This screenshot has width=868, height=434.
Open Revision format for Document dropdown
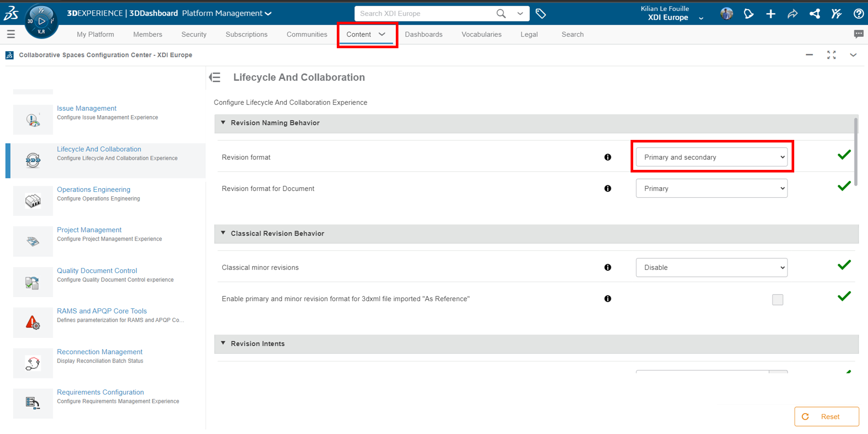coord(711,189)
